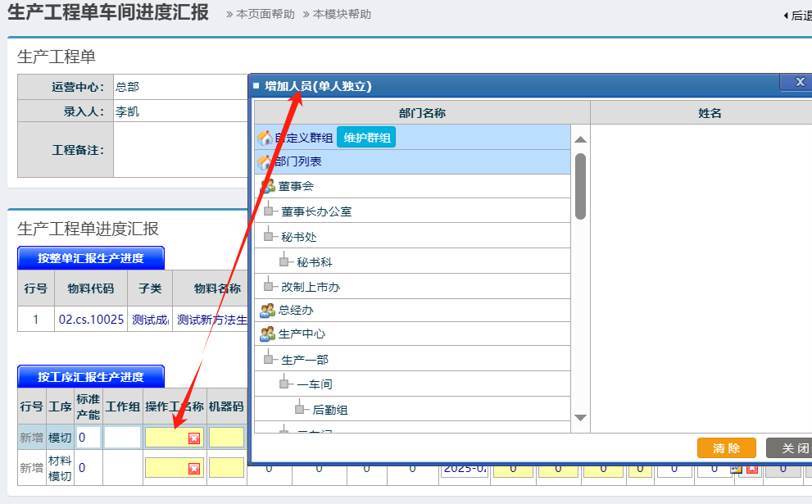This screenshot has width=812, height=504.
Task: Expand the 董事长办公室 tree node
Action: (x=269, y=211)
